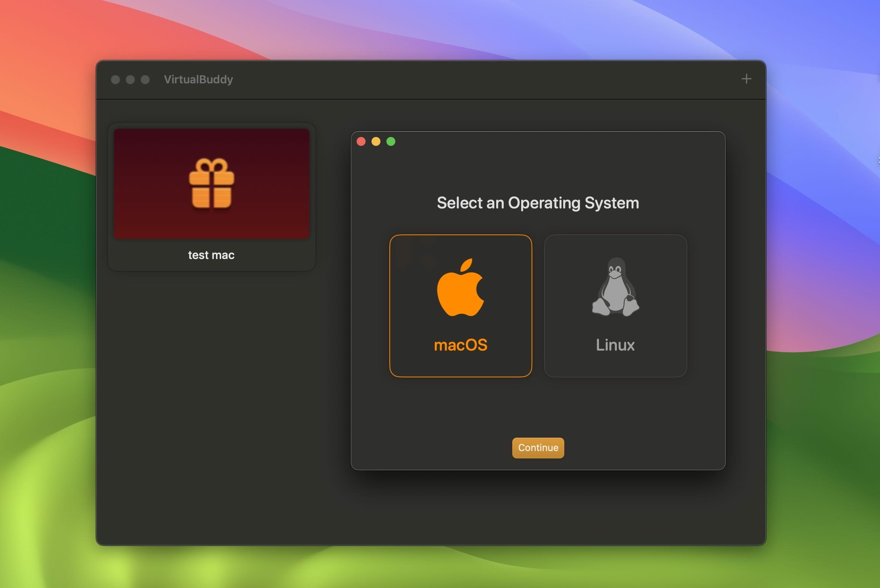Click the test mac label
Image resolution: width=880 pixels, height=588 pixels.
[x=211, y=255]
